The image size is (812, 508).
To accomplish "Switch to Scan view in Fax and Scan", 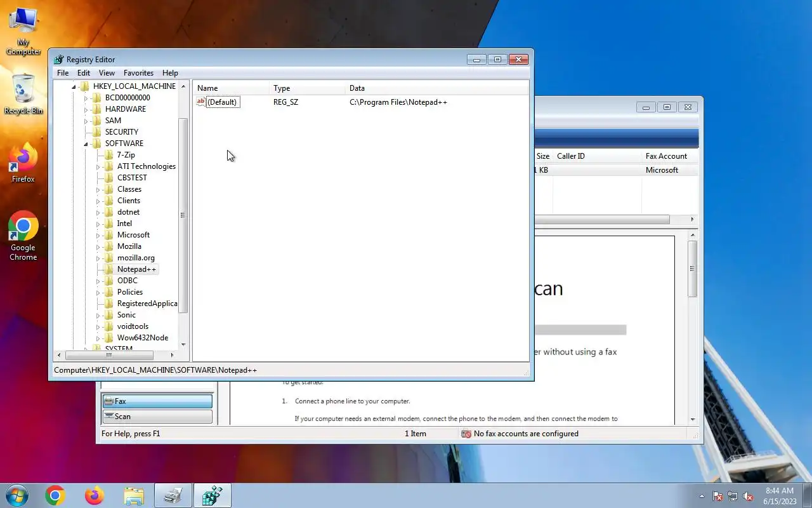I will 157,417.
